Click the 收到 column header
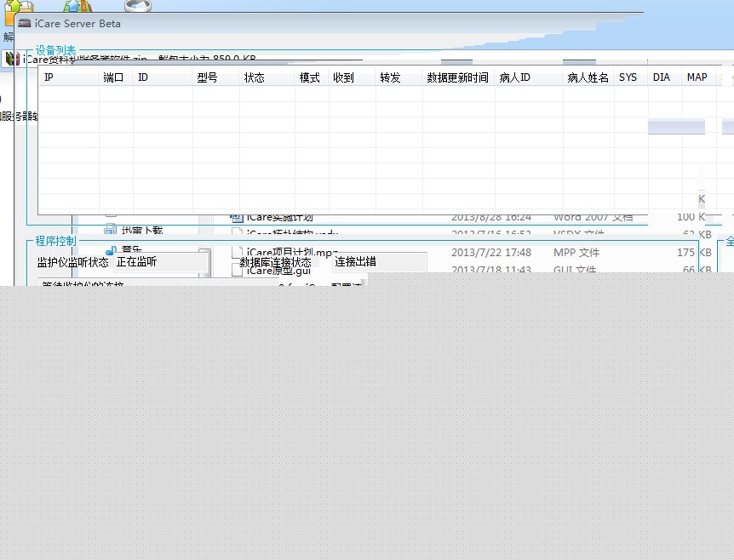This screenshot has width=734, height=560. 352,77
